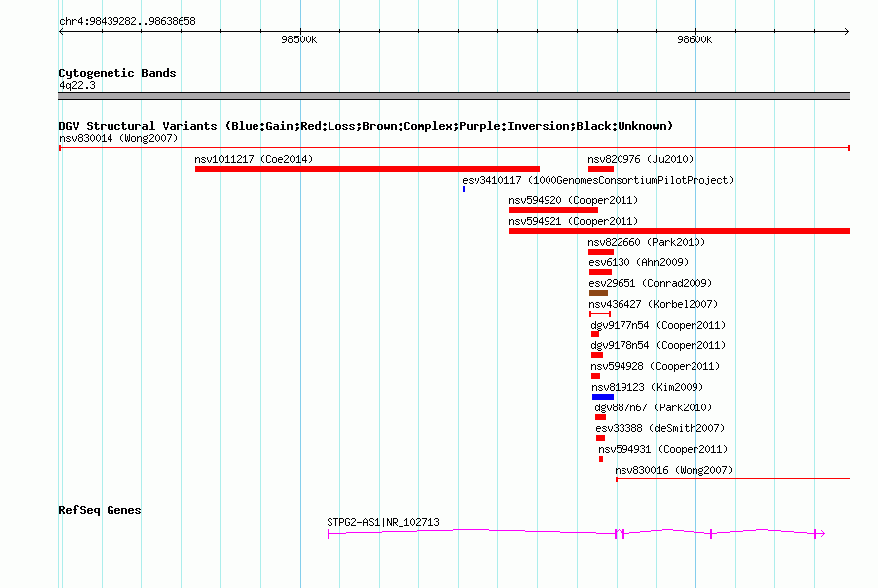Select the nsv594920 red bar
Screen dimensions: 878x588
(553, 210)
